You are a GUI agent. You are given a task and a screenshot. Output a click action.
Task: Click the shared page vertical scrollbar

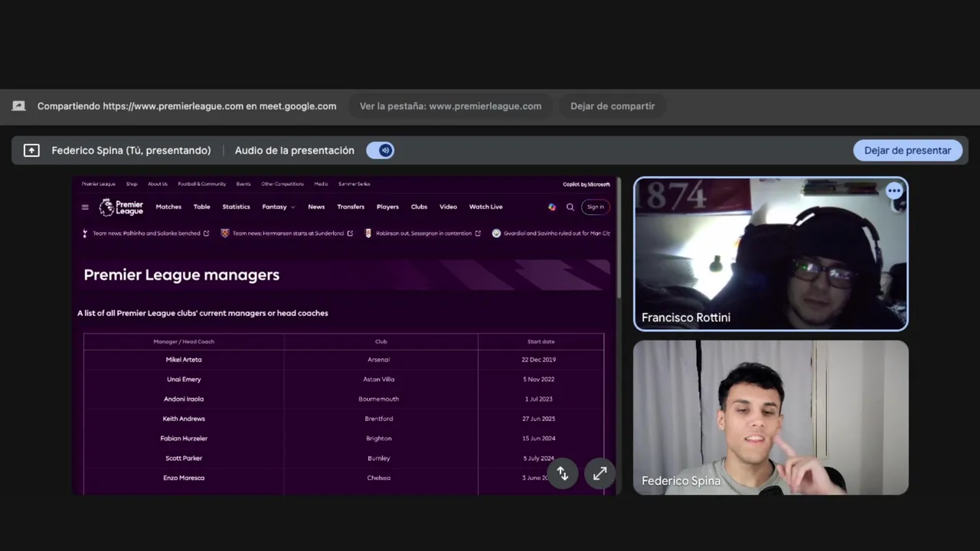619,239
